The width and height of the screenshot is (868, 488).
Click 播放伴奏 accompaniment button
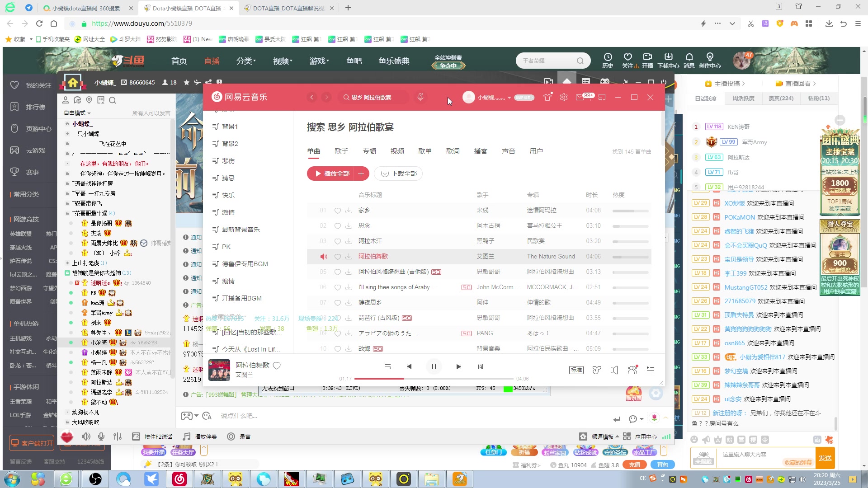click(200, 436)
